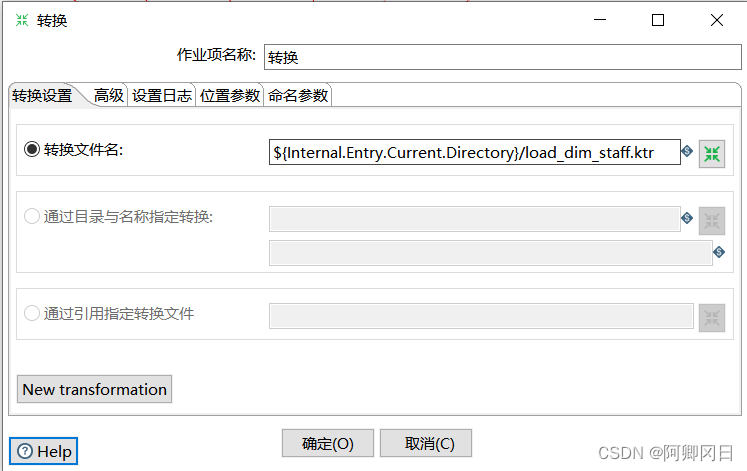
Task: Click the 转换 window title icon
Action: (22, 20)
